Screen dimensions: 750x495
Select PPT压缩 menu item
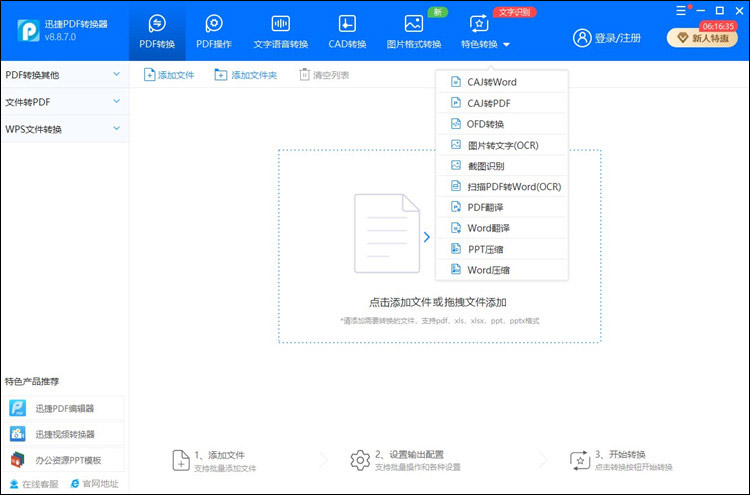(502, 249)
